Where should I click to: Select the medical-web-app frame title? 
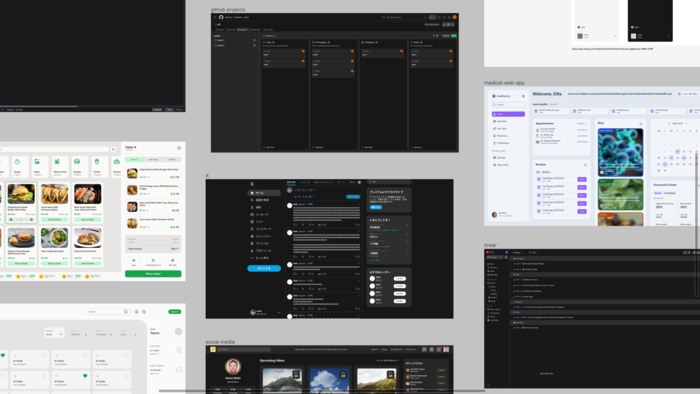[504, 83]
